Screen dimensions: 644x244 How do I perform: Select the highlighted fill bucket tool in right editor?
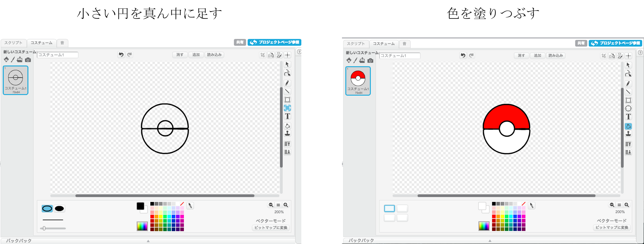(628, 126)
